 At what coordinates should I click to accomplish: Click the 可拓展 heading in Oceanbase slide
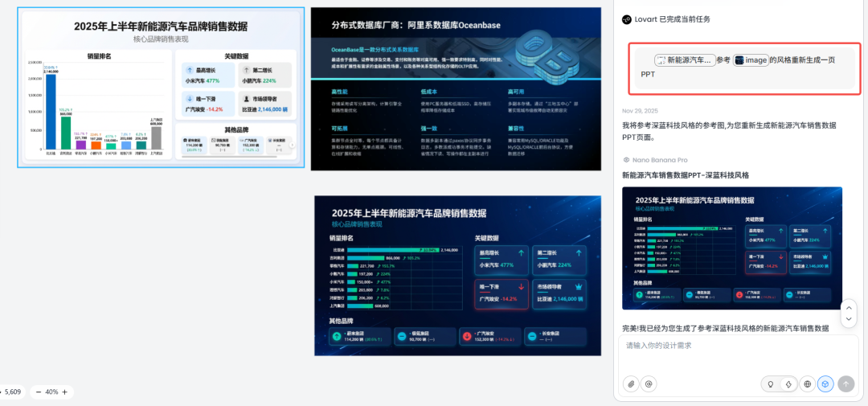click(339, 127)
